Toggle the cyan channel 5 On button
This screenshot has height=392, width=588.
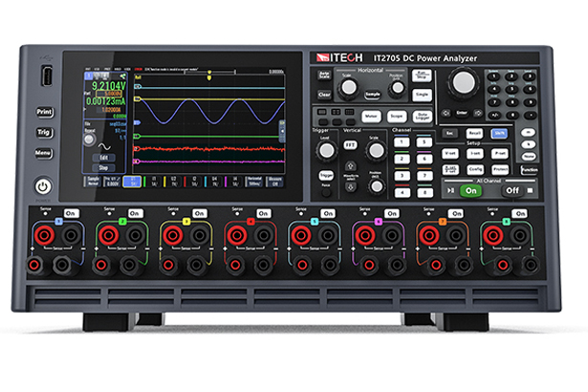tap(328, 213)
